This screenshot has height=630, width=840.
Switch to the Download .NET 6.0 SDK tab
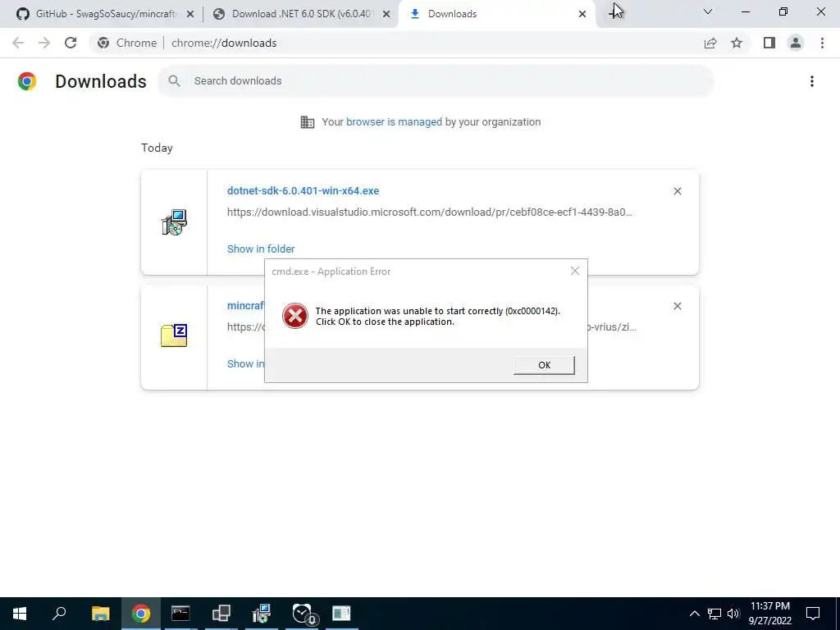click(x=302, y=14)
